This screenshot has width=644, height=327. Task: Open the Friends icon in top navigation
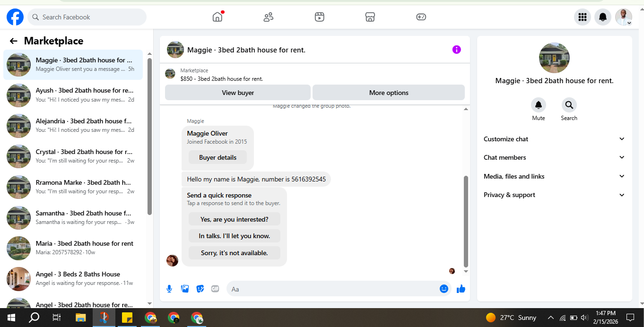[x=269, y=17]
